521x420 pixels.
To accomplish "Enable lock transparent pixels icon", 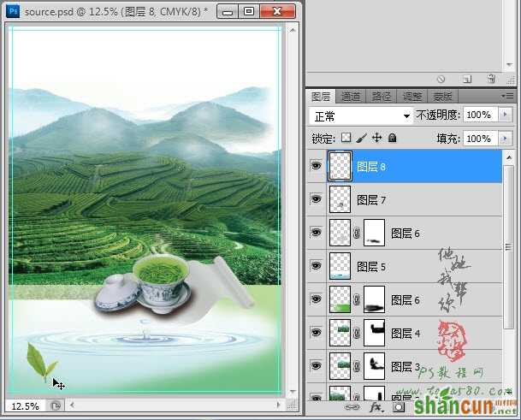I will tap(346, 137).
